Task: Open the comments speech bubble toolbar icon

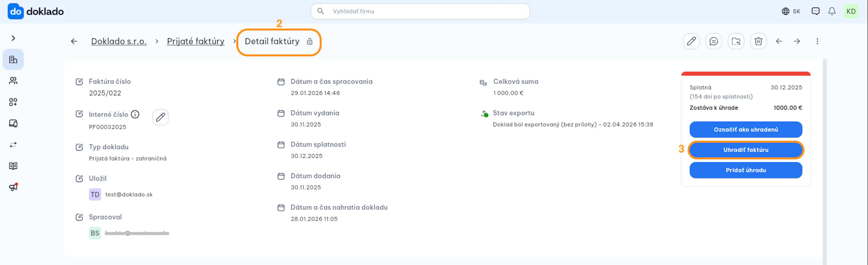Action: [713, 41]
